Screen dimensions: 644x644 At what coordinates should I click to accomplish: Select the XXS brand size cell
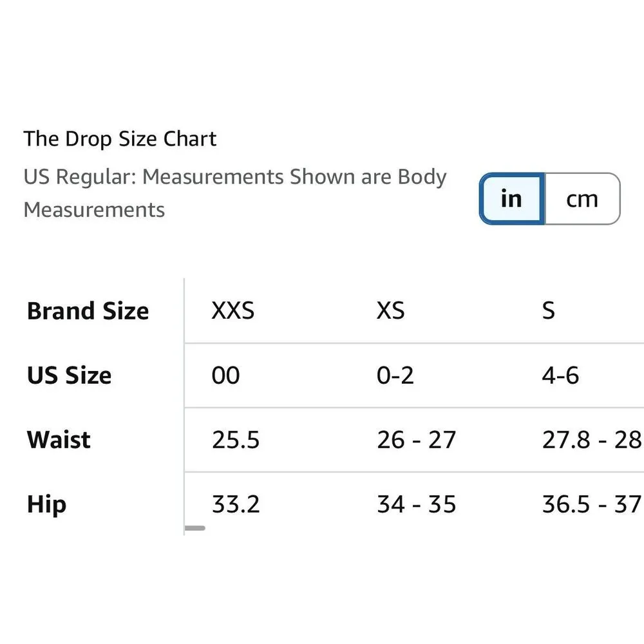click(233, 311)
